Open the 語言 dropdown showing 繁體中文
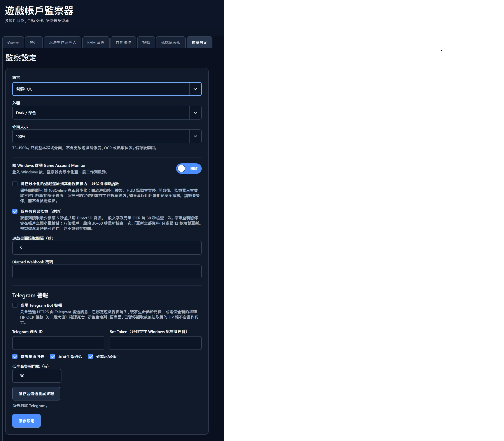The height and width of the screenshot is (441, 504). point(107,89)
